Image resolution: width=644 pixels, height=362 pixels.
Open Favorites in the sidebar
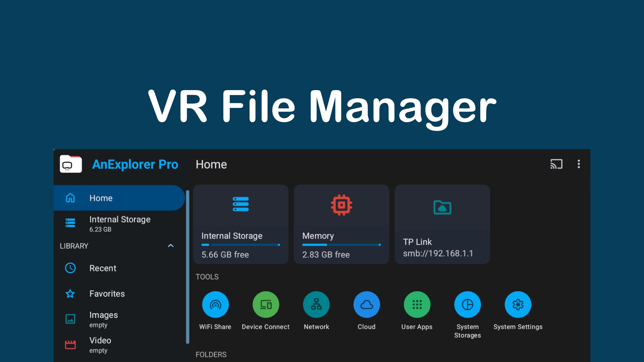[107, 294]
